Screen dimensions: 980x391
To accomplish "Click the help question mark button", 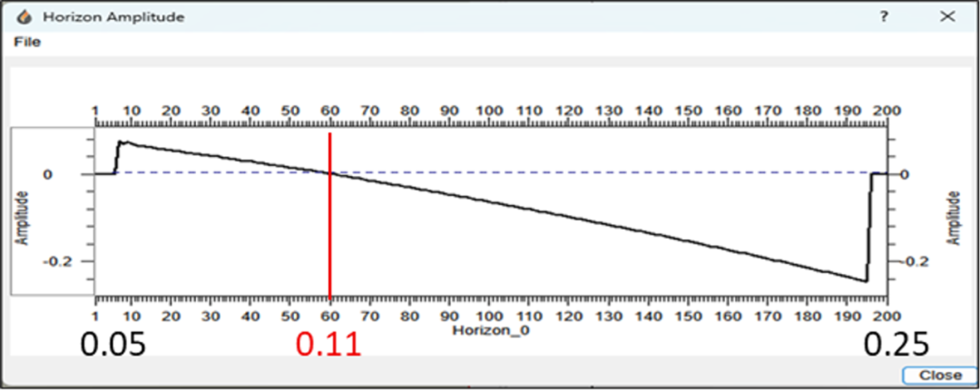I will click(x=884, y=17).
